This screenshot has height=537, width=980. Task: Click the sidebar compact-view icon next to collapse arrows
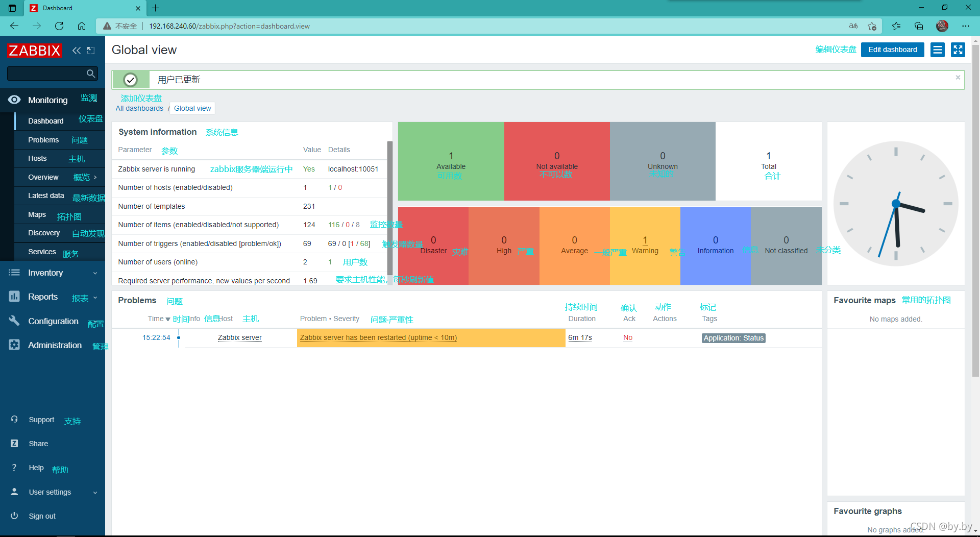[91, 51]
